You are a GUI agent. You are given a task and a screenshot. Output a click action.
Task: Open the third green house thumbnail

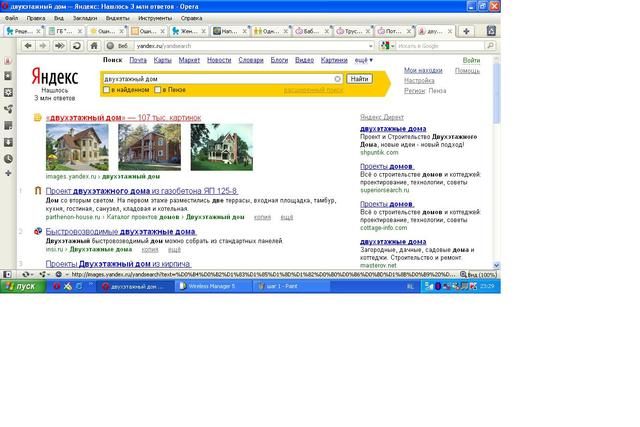(222, 147)
